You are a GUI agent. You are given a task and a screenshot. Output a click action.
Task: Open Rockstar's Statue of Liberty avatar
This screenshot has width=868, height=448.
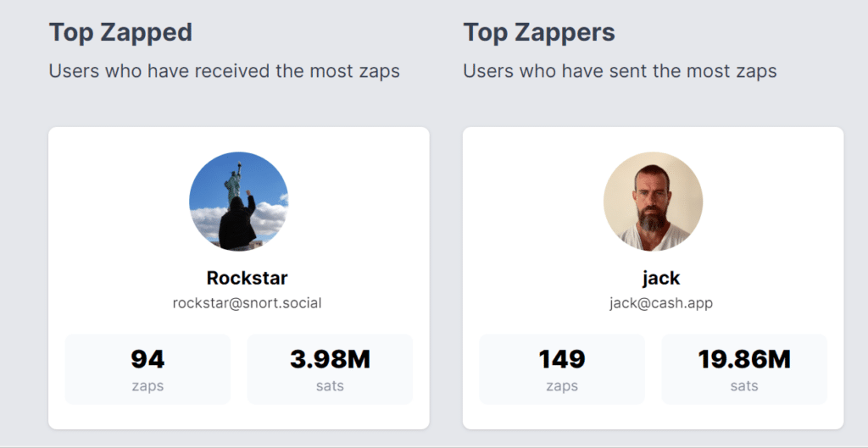[238, 202]
